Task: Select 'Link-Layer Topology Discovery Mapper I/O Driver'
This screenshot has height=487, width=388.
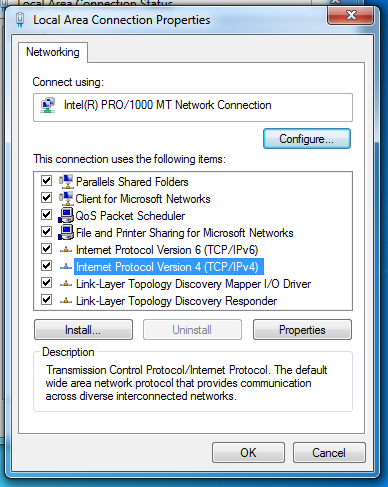Action: (193, 284)
